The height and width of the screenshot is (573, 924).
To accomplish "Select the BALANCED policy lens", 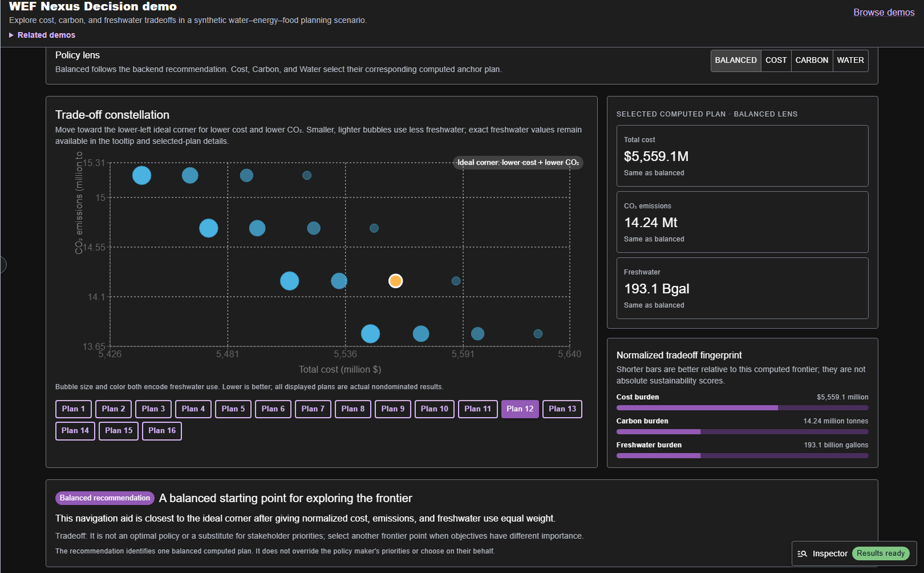I will [736, 60].
